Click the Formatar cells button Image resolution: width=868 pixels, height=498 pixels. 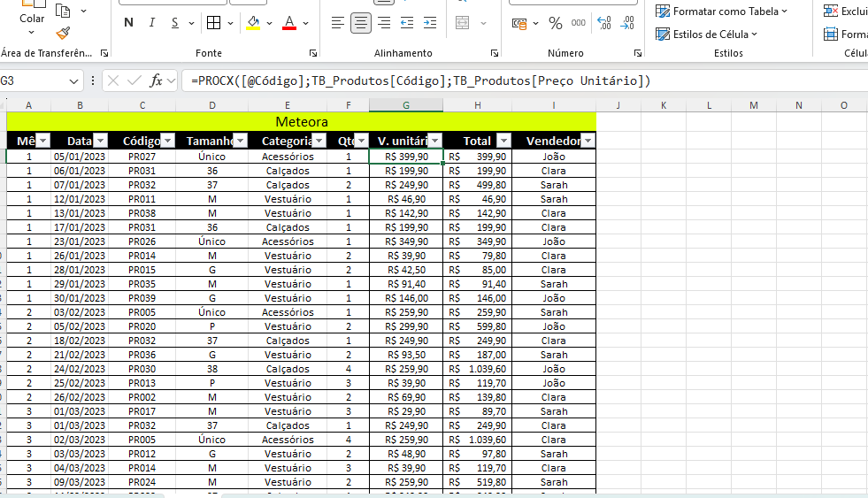(x=846, y=34)
